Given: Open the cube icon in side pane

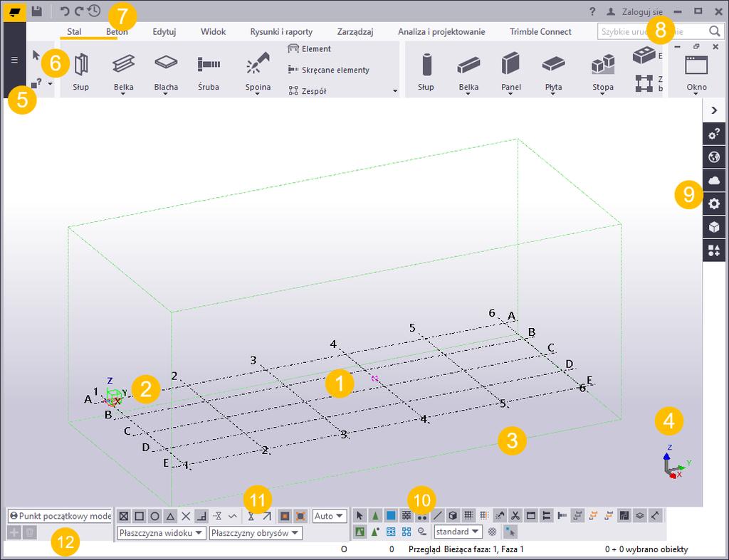Looking at the screenshot, I should pyautogui.click(x=714, y=226).
